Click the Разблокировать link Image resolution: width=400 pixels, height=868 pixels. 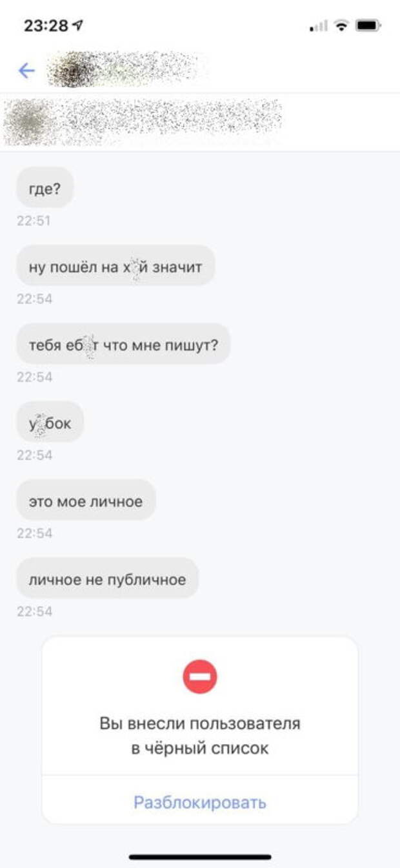point(200,803)
